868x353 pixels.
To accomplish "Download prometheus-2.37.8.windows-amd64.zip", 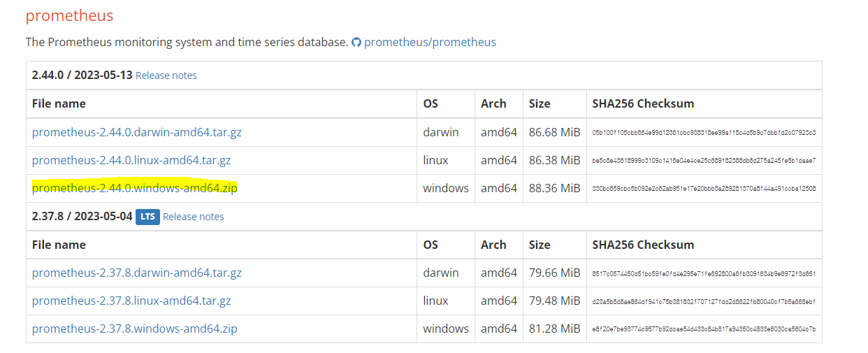I will point(135,329).
